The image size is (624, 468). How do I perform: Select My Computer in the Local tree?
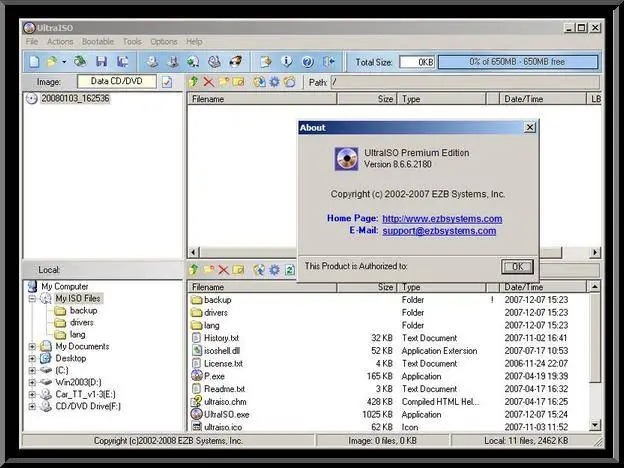point(64,286)
